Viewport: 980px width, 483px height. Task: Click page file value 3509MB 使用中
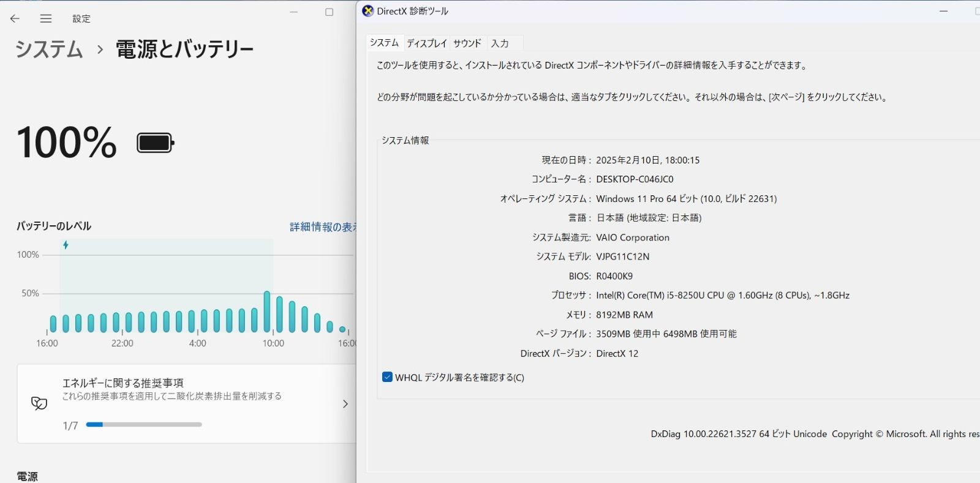666,334
